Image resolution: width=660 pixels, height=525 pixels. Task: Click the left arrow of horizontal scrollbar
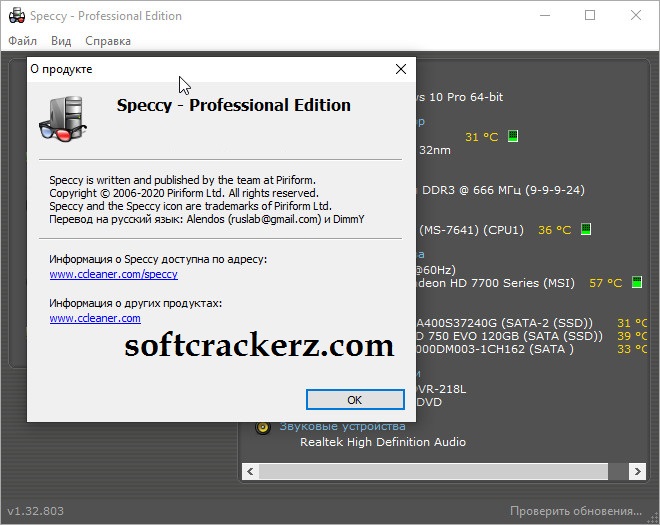point(250,471)
